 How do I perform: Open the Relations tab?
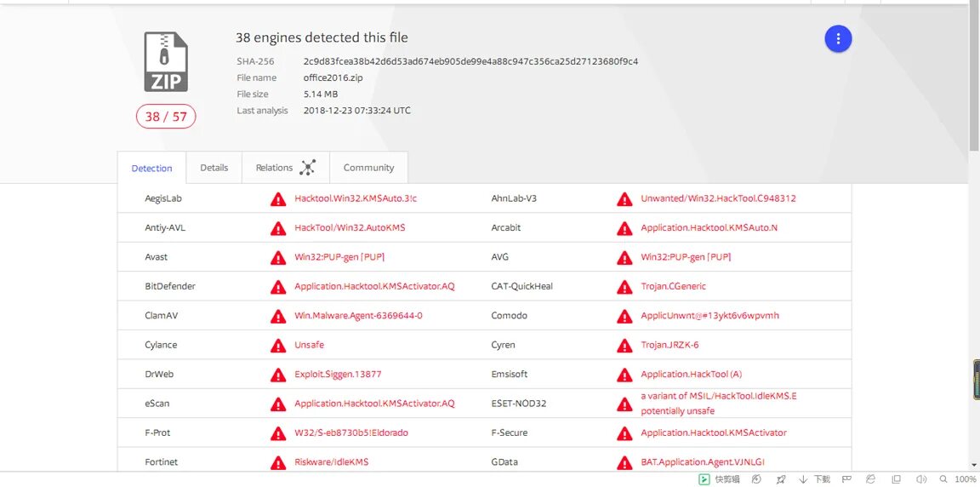click(274, 168)
